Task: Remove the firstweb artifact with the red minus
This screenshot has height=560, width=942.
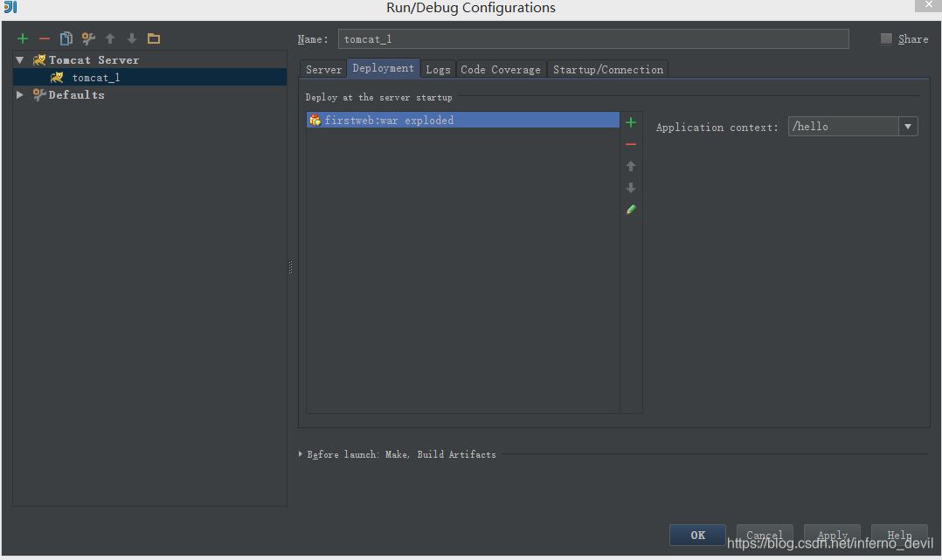Action: point(631,144)
